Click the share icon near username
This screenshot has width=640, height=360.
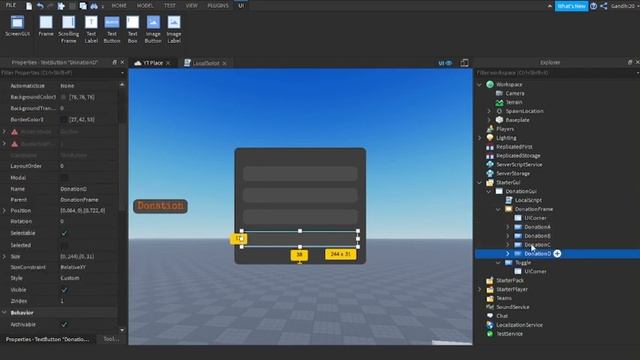(604, 6)
